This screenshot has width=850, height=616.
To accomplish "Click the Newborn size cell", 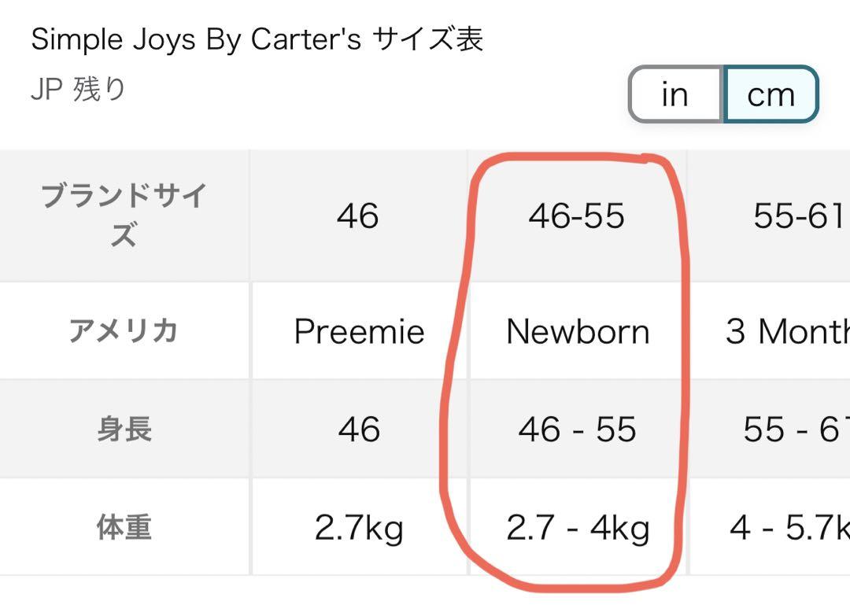I will pyautogui.click(x=578, y=331).
